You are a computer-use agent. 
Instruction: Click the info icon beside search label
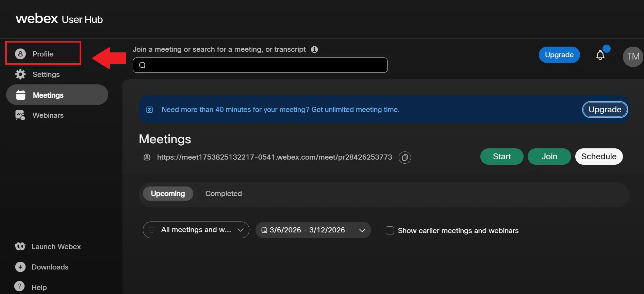pos(314,49)
